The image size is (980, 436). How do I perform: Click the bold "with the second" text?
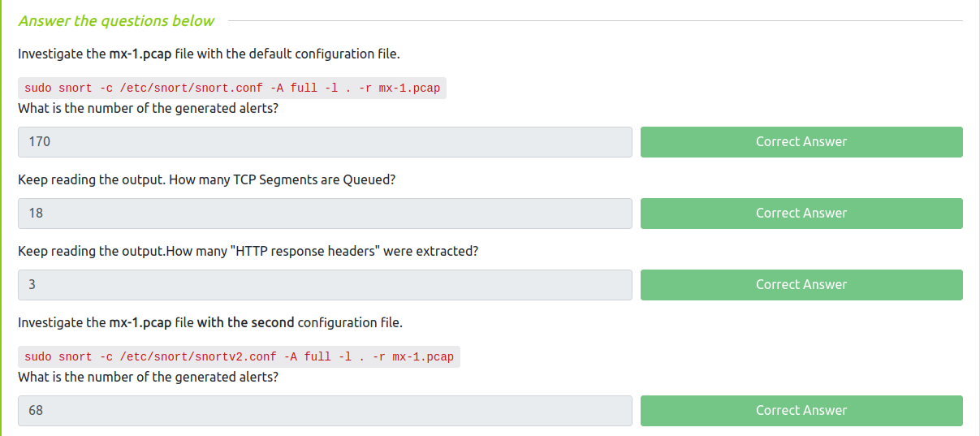pyautogui.click(x=245, y=322)
